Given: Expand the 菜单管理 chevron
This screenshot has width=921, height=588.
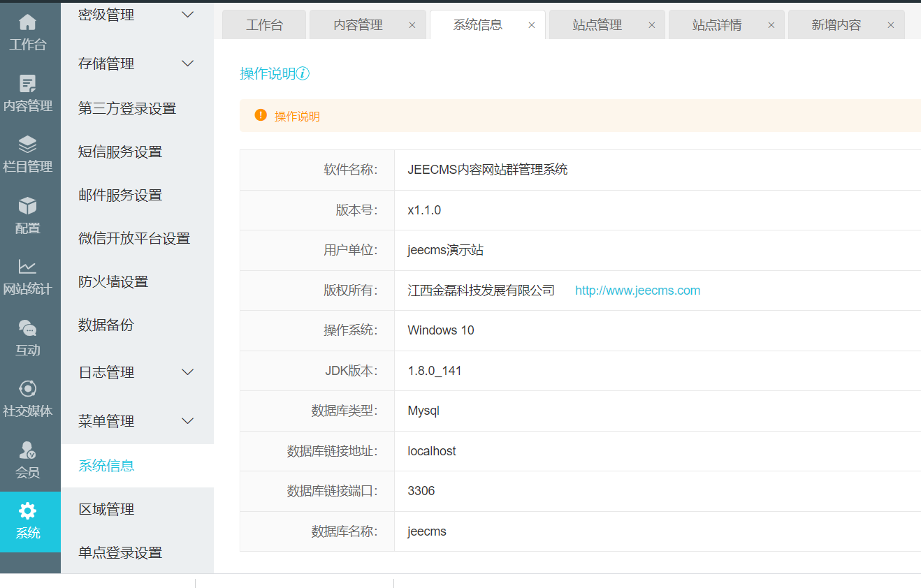Looking at the screenshot, I should pos(188,421).
